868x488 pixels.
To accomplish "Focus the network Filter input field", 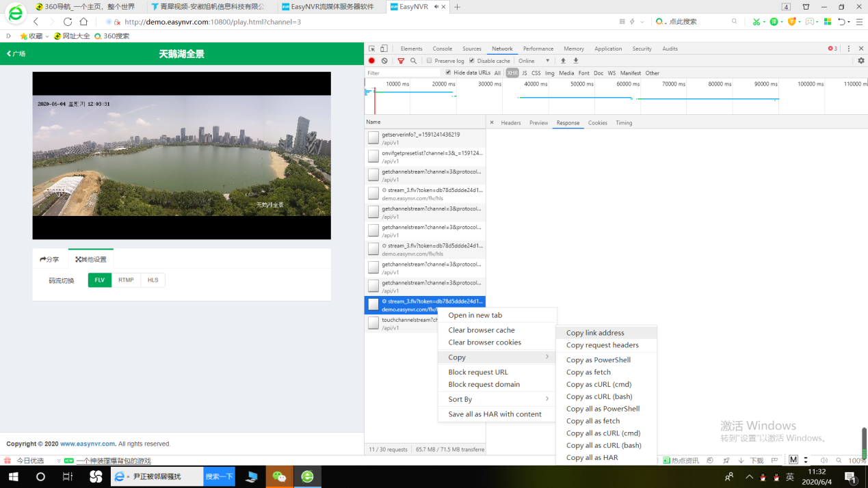I will click(x=404, y=72).
